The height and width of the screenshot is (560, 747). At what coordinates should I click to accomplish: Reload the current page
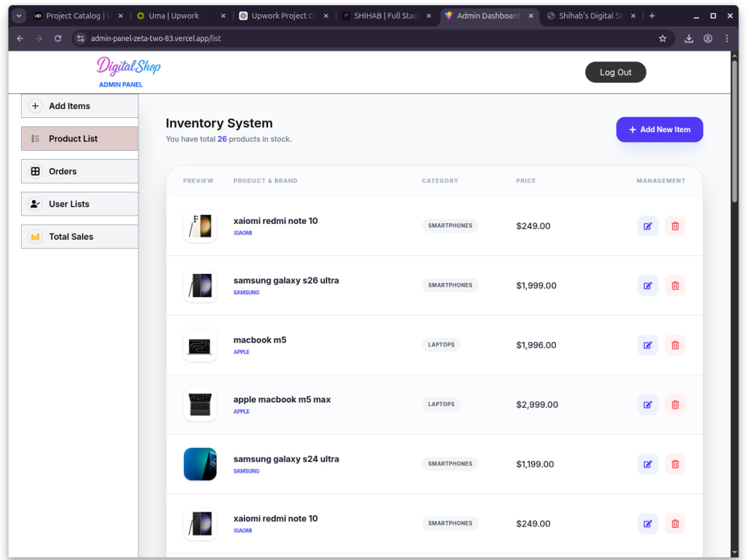[58, 39]
